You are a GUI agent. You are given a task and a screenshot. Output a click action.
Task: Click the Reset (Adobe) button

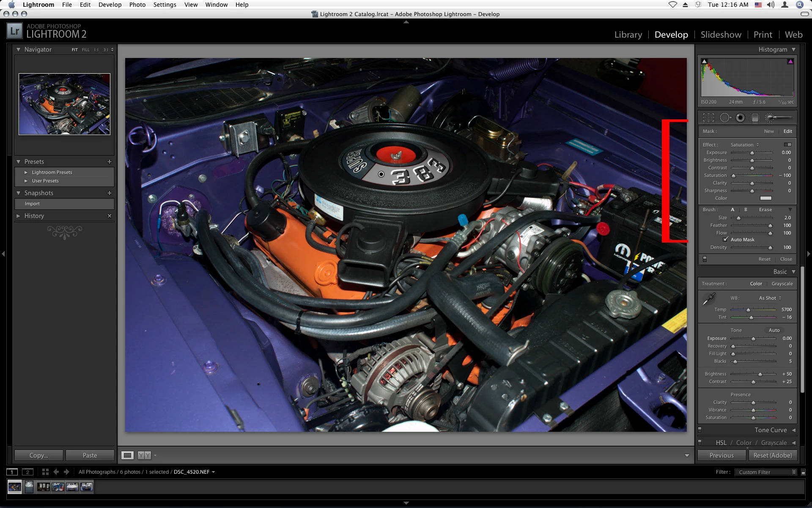pyautogui.click(x=772, y=456)
